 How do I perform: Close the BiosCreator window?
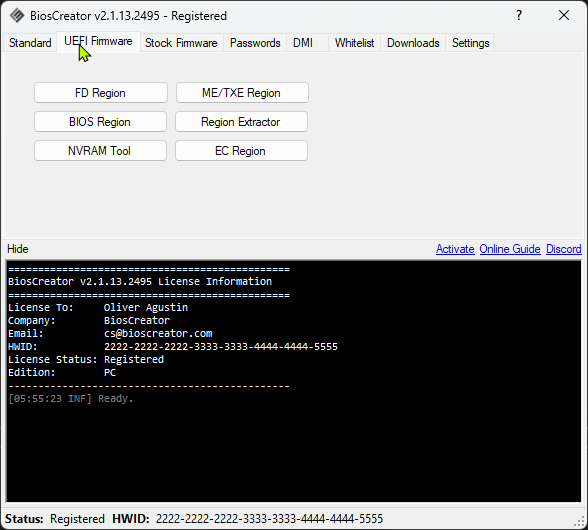pyautogui.click(x=564, y=15)
